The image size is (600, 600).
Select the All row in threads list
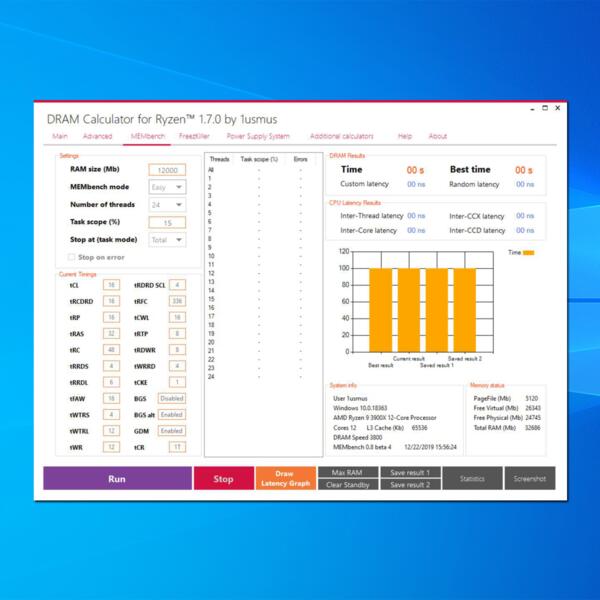click(x=262, y=170)
